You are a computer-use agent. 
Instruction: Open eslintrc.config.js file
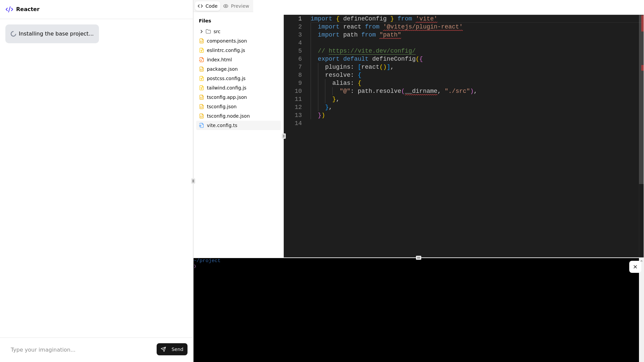(x=238, y=50)
